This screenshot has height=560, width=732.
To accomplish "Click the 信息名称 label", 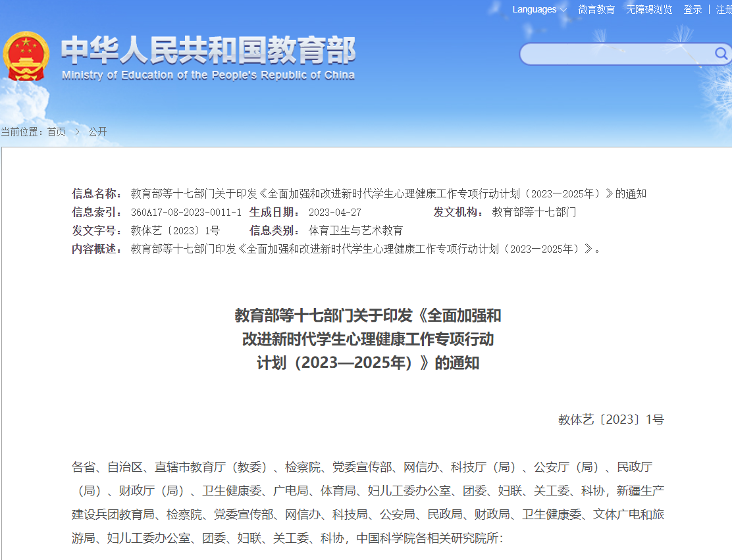I will point(97,193).
